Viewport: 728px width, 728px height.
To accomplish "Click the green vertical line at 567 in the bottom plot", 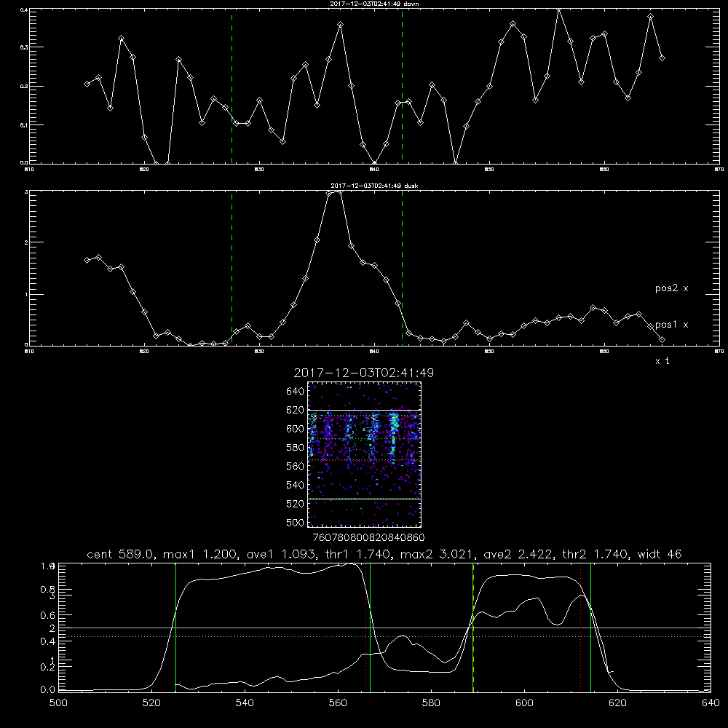I will pyautogui.click(x=370, y=628).
